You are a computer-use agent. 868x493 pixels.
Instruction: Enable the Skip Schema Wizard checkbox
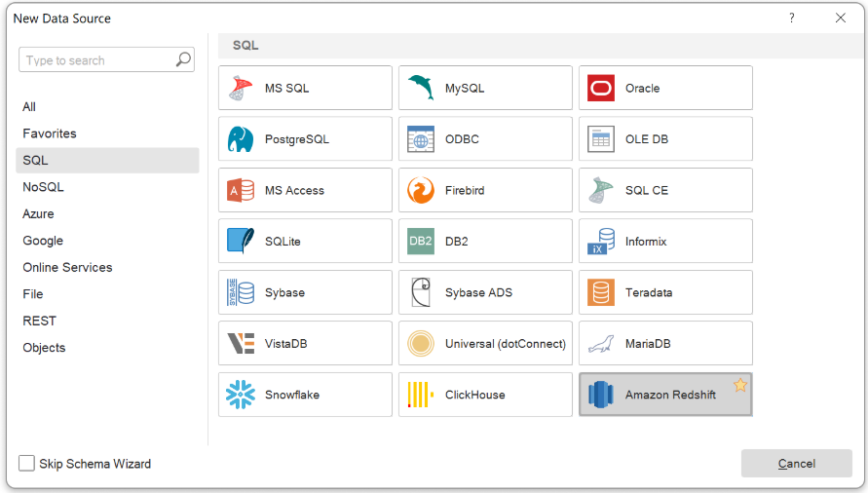pos(26,463)
